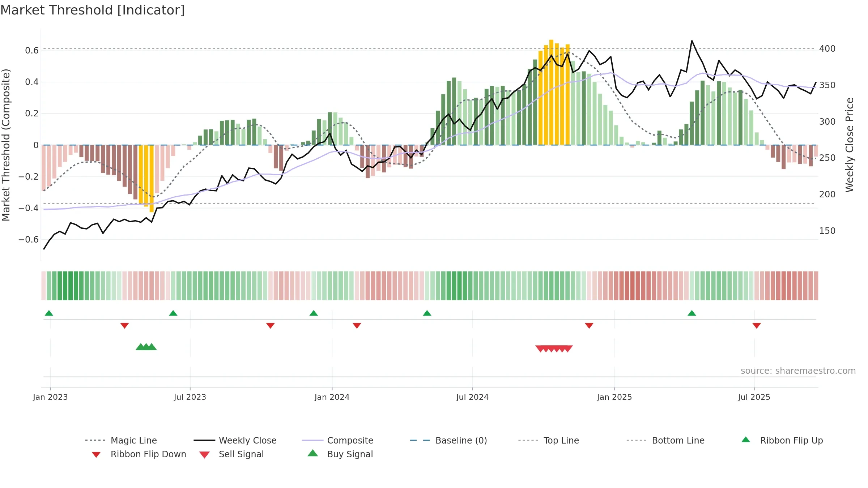Toggle the Weekly Close legend entry

235,440
